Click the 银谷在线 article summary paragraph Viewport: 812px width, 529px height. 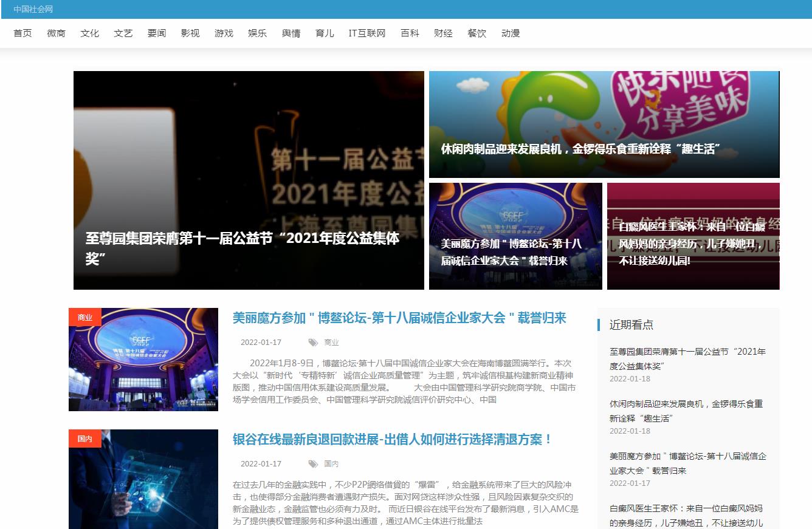coord(405,503)
